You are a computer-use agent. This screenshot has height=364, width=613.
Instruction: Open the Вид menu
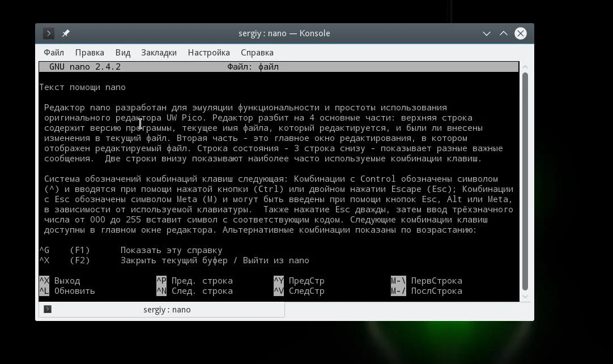pyautogui.click(x=123, y=52)
